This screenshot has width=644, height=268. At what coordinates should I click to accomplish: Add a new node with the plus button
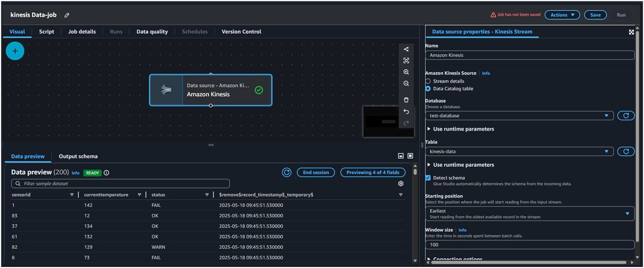click(15, 51)
